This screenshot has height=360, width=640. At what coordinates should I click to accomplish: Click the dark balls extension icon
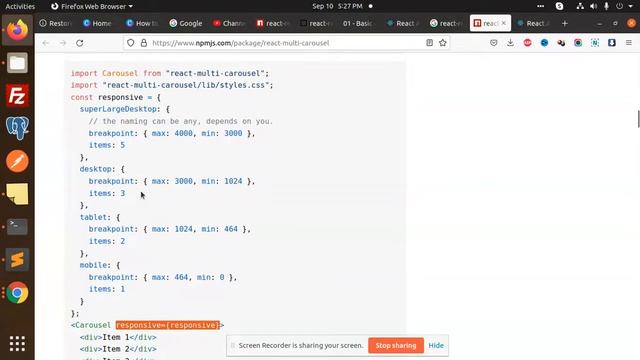pyautogui.click(x=561, y=42)
